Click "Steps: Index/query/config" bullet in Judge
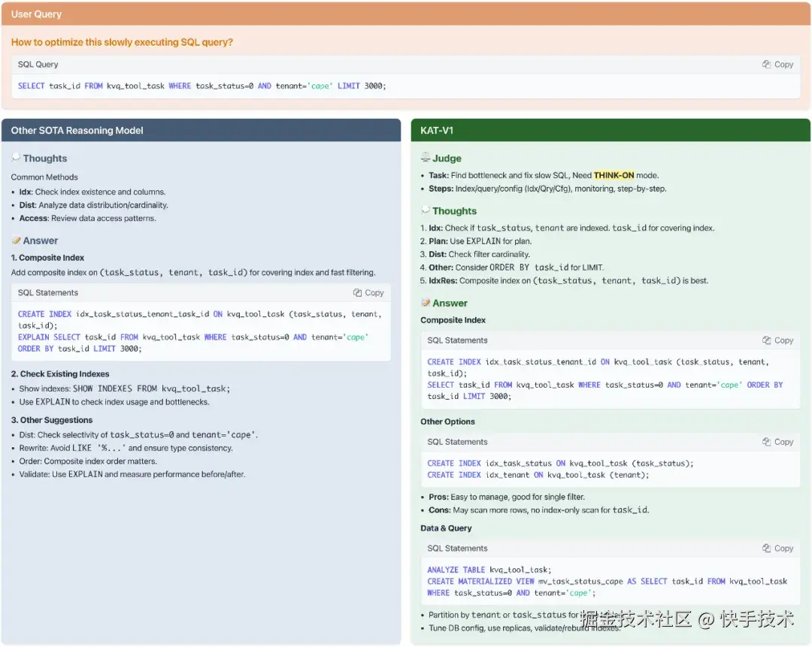The image size is (812, 647). pyautogui.click(x=547, y=189)
